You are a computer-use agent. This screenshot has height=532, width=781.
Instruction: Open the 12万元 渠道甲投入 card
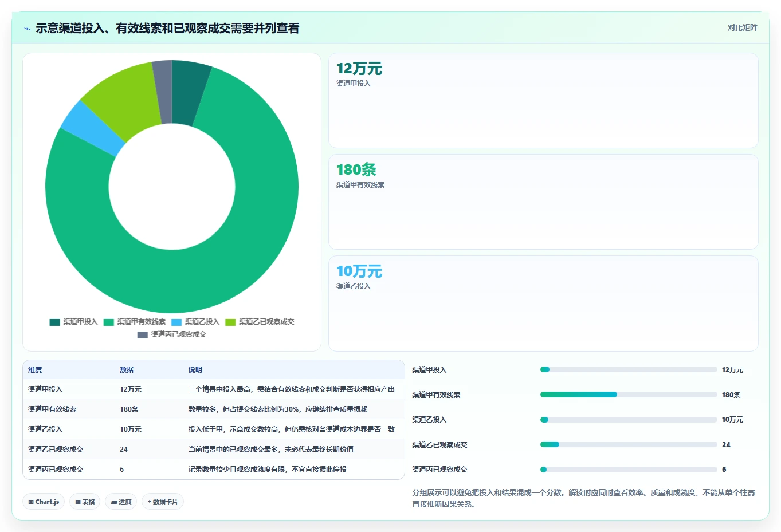[543, 101]
